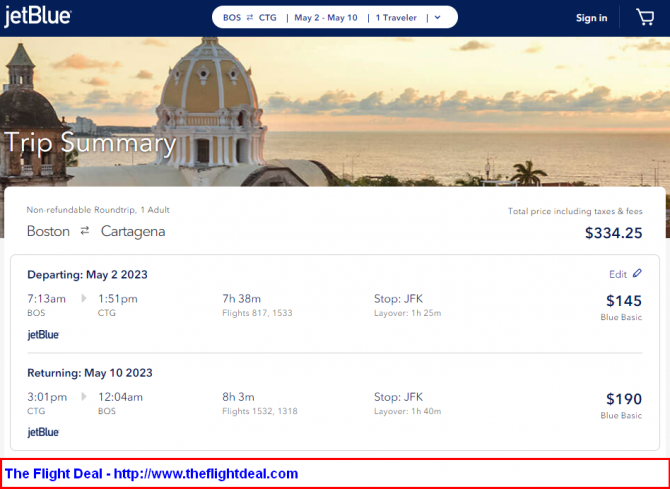Click the 3:01pm departure time
The width and height of the screenshot is (670, 489).
[47, 397]
